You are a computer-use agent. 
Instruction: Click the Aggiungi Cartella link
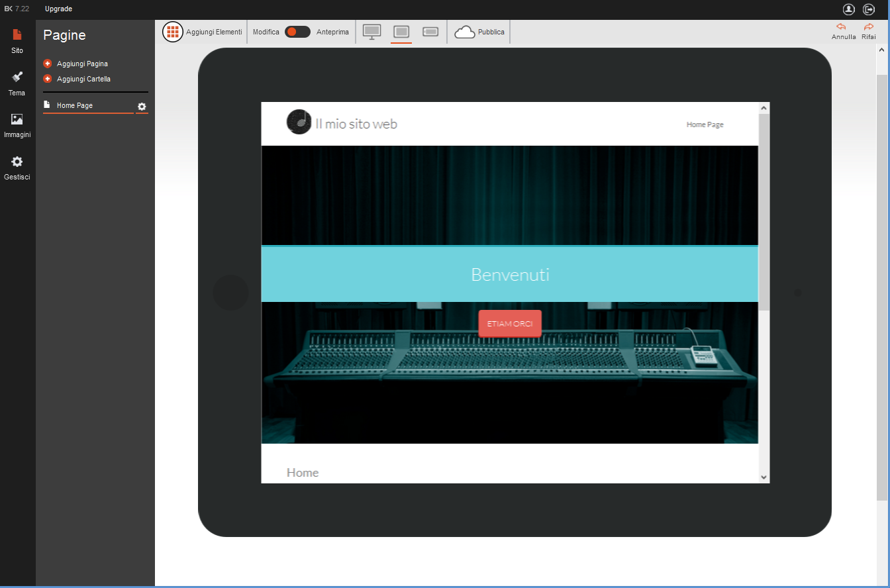tap(83, 79)
